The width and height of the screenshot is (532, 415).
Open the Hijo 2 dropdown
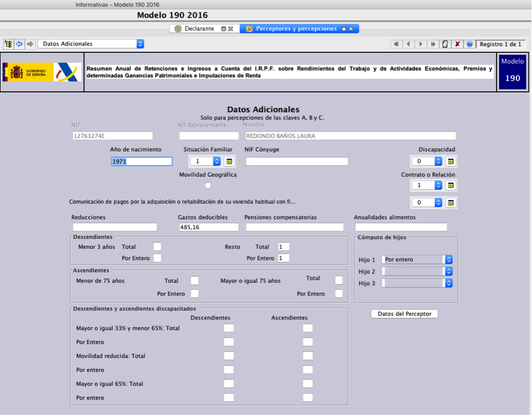coord(417,271)
